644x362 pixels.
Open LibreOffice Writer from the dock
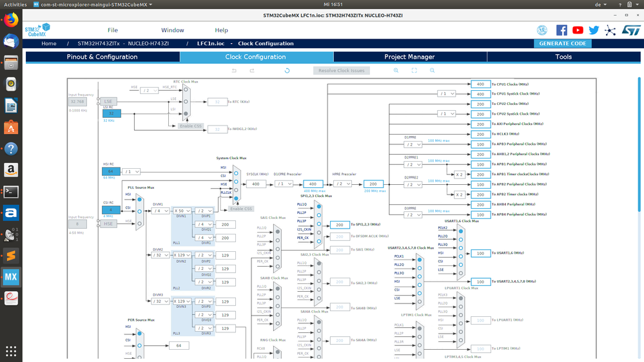coord(11,106)
